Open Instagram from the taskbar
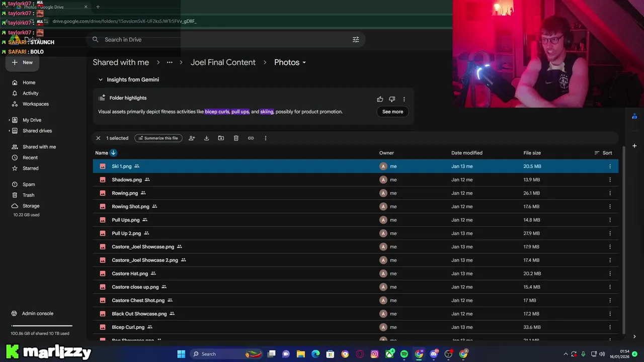This screenshot has width=644, height=362. [x=374, y=354]
